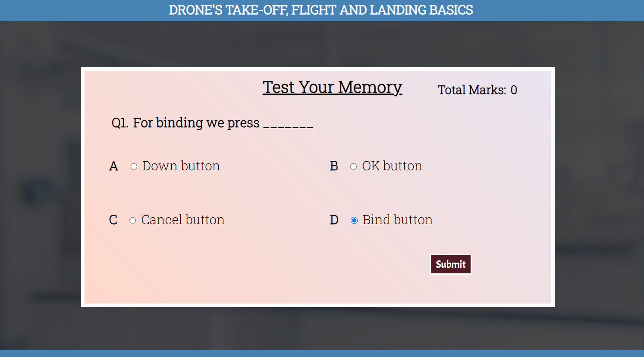Select the Down button radio option
Viewport: 644px width, 357px height.
tap(134, 166)
